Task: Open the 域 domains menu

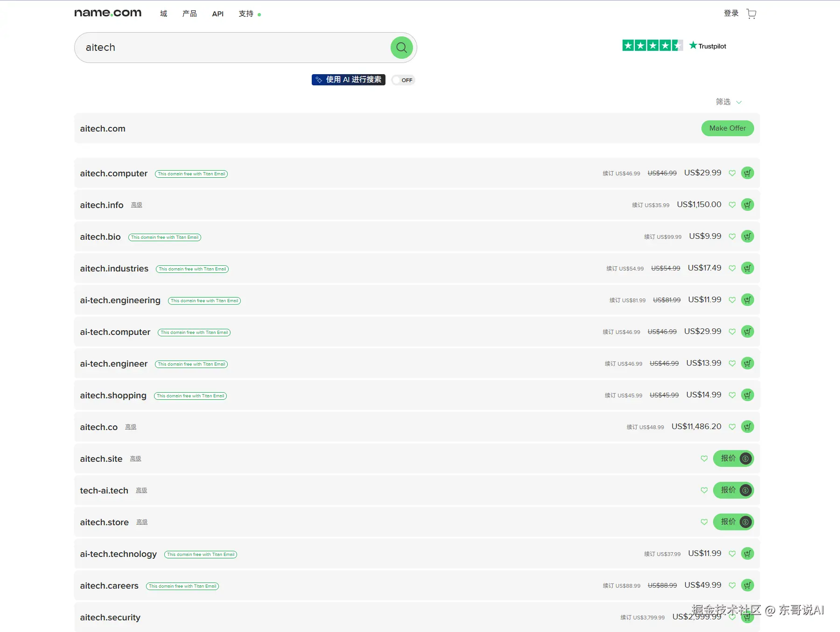Action: tap(163, 14)
